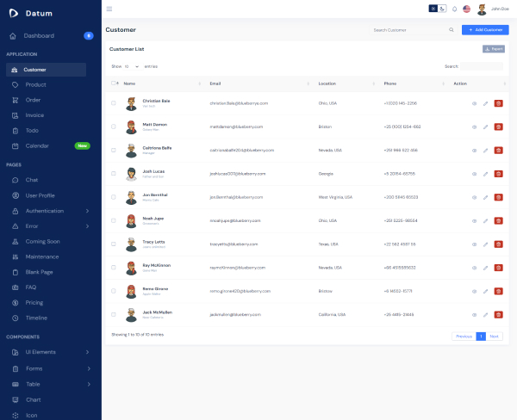Open the Product page in sidebar
The width and height of the screenshot is (517, 420).
pyautogui.click(x=35, y=84)
